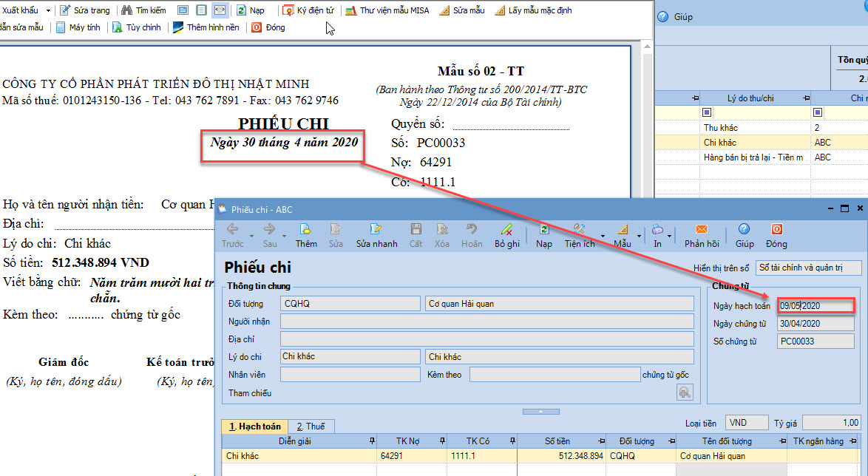Click Đóng in the Phiếu chi toolbar
868x476 pixels.
(776, 235)
